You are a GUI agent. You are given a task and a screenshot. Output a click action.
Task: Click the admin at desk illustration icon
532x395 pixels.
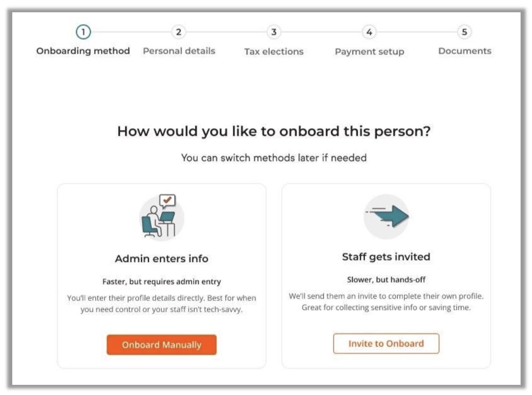click(162, 217)
